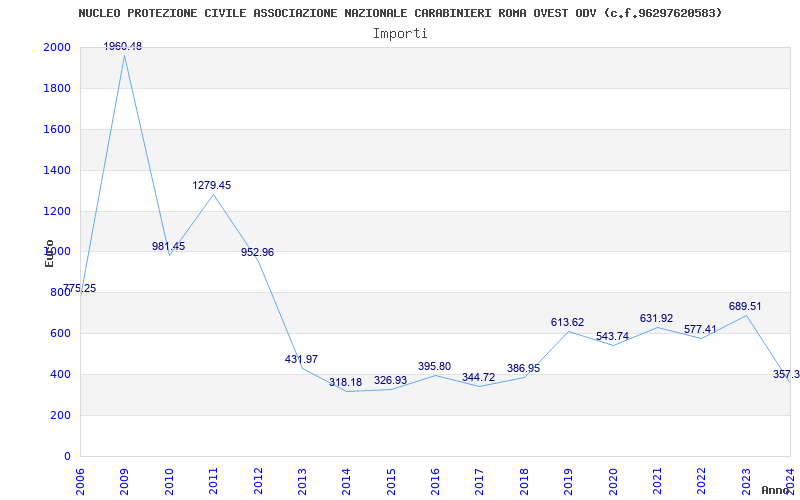Click the Importi subtitle text

click(x=400, y=34)
